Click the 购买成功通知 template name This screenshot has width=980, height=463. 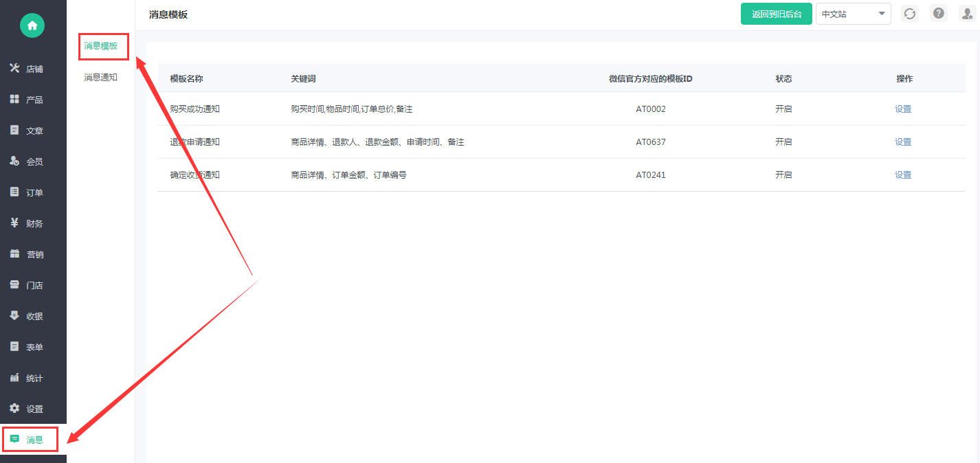(x=194, y=109)
